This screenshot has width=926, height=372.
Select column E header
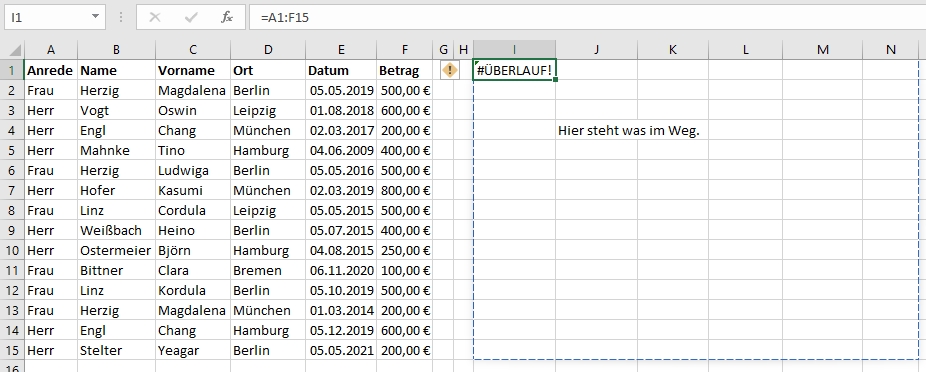341,50
